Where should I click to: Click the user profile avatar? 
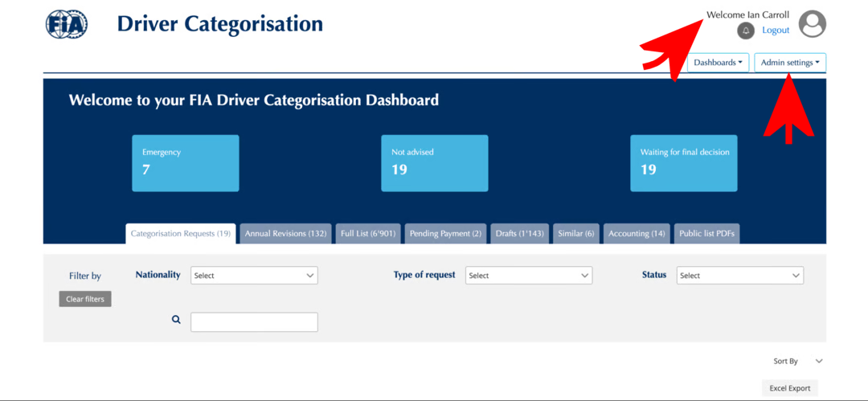(813, 24)
